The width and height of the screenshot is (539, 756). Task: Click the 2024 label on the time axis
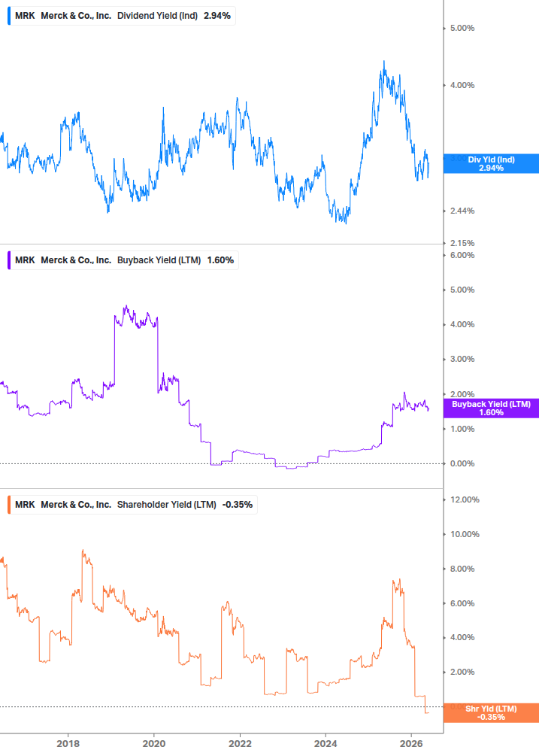(326, 743)
